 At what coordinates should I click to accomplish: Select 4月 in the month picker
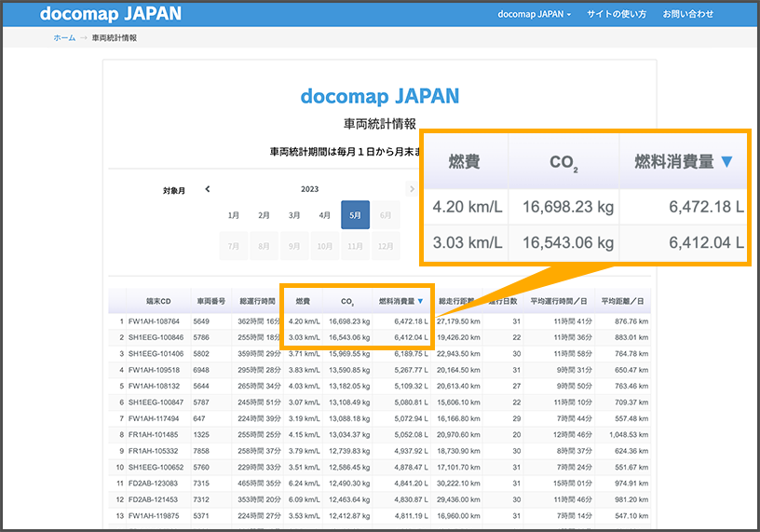pos(324,215)
